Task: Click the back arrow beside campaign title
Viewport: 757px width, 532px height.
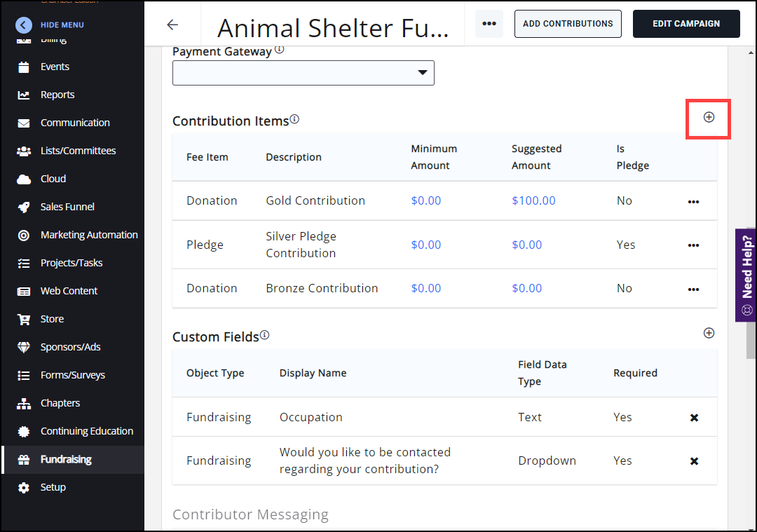Action: point(172,25)
